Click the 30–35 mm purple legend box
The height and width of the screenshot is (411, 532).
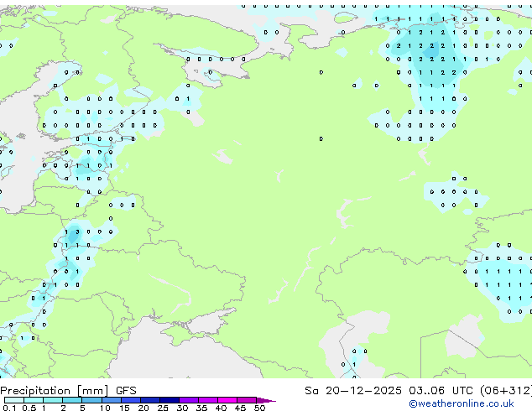pyautogui.click(x=189, y=400)
